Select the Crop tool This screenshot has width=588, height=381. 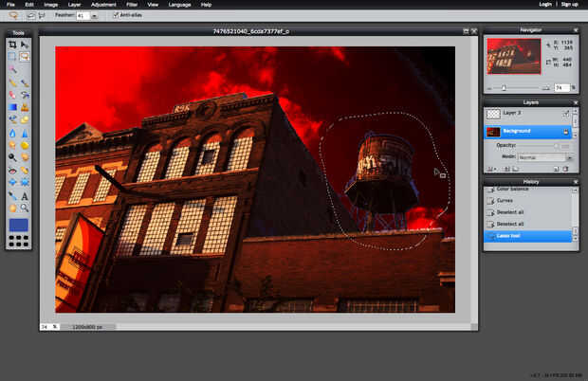tap(12, 45)
